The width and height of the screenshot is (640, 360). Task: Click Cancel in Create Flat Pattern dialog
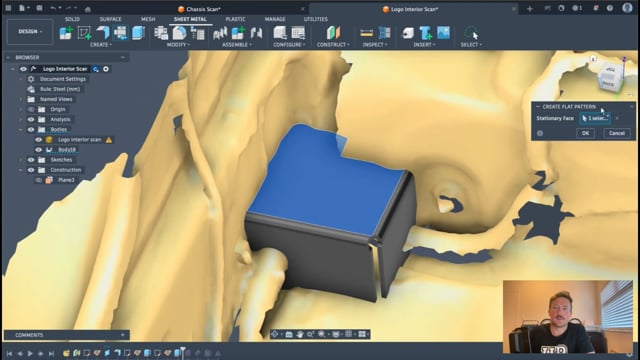tap(616, 133)
